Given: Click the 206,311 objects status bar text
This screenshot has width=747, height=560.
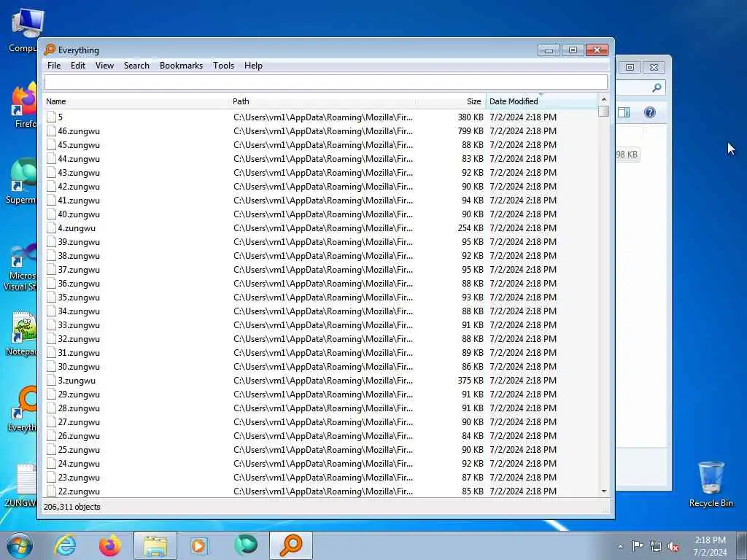Looking at the screenshot, I should click(72, 507).
